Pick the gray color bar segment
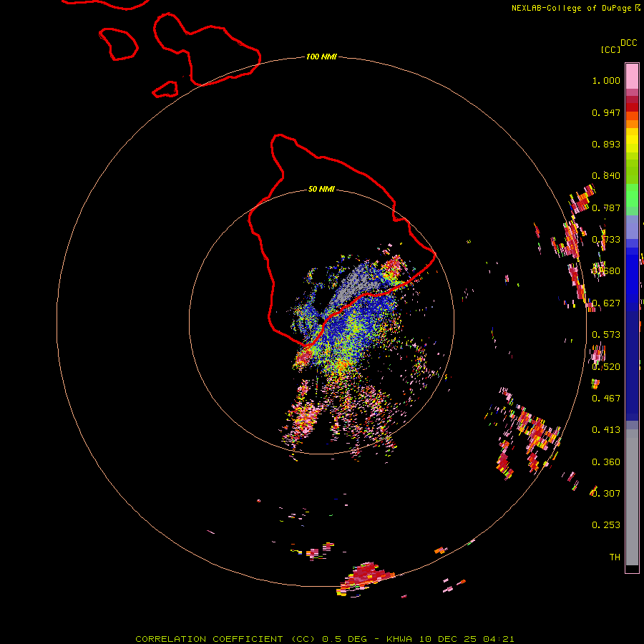The image size is (644, 644). (632, 497)
